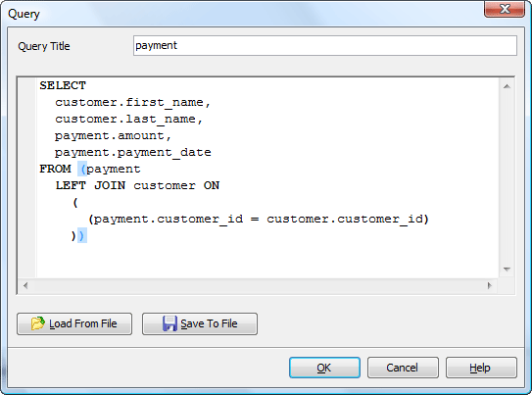Click the Save To File floppy icon
Image resolution: width=532 pixels, height=395 pixels.
point(169,323)
